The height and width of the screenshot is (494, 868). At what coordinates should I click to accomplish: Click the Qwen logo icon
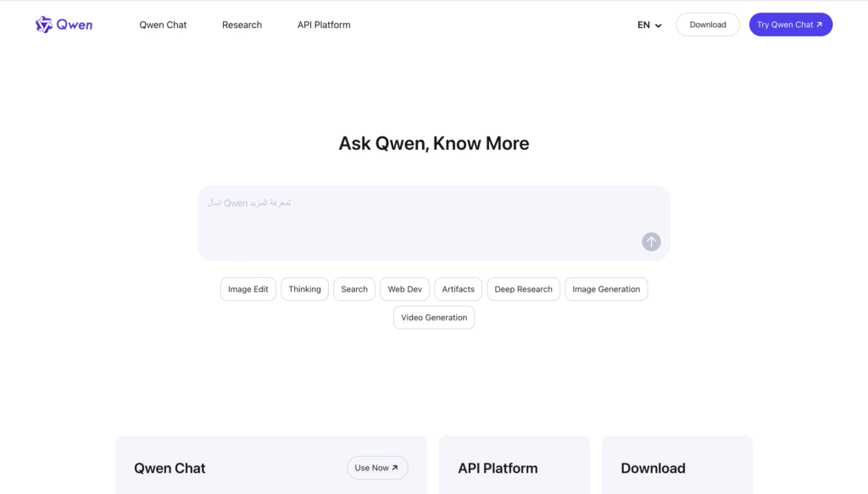44,25
